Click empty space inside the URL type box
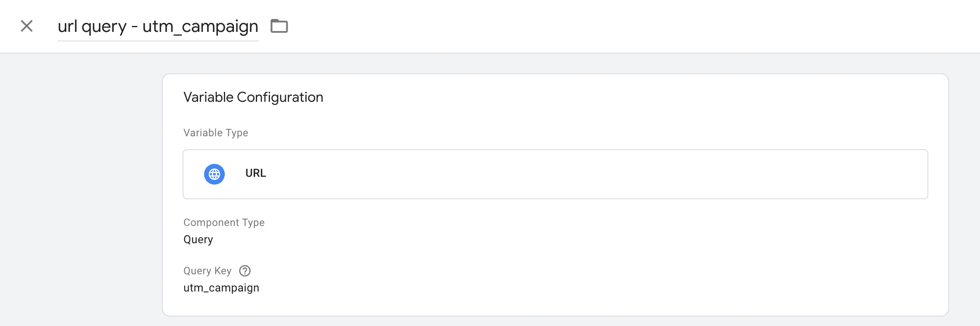Image resolution: width=980 pixels, height=326 pixels. (x=560, y=174)
